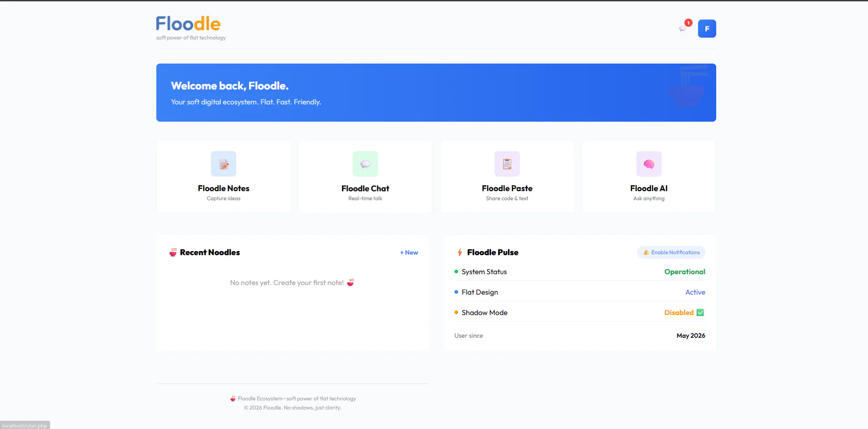868x429 pixels.
Task: Open the Floodle AI brain icon
Action: click(x=649, y=164)
